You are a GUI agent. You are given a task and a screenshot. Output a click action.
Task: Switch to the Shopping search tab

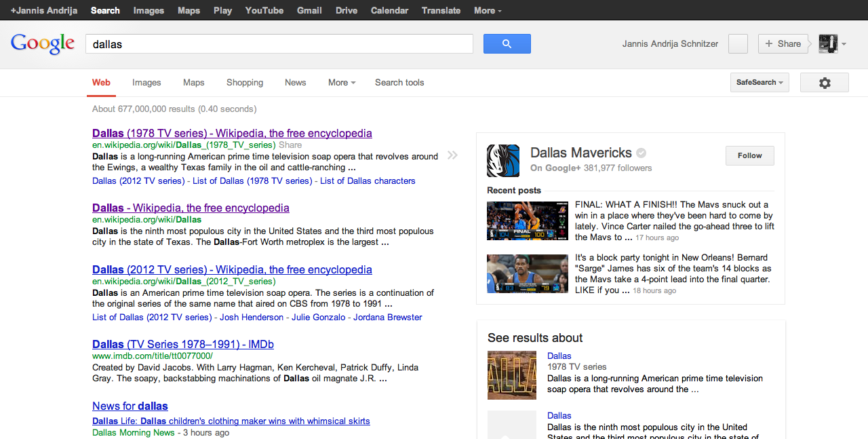(x=245, y=82)
